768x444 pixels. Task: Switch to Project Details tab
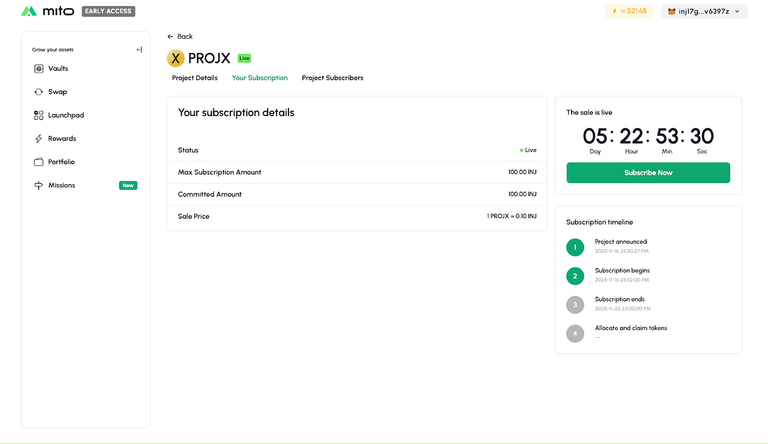(194, 78)
